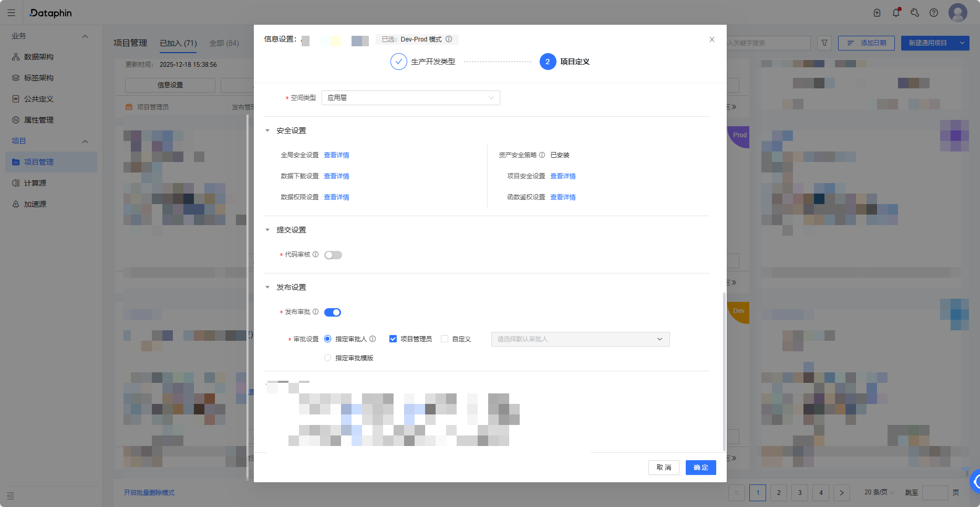The height and width of the screenshot is (507, 980).
Task: Click the info icon next to 发布审批
Action: tap(316, 311)
